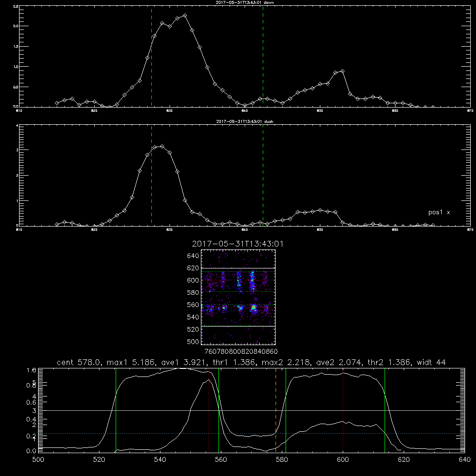Click the x-axis label 500 of the bottom plot
This screenshot has height=476, width=476.
(38, 460)
